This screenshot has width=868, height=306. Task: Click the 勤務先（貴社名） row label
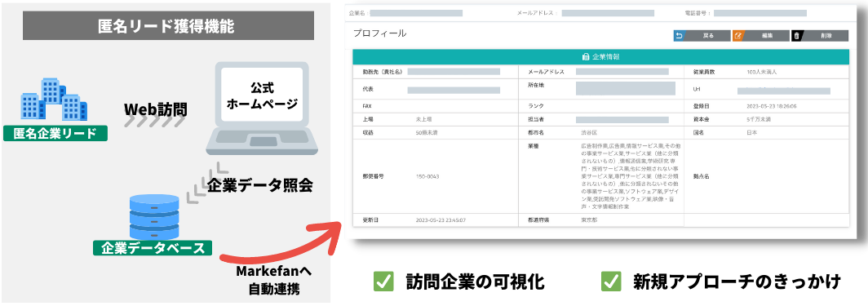(x=382, y=72)
